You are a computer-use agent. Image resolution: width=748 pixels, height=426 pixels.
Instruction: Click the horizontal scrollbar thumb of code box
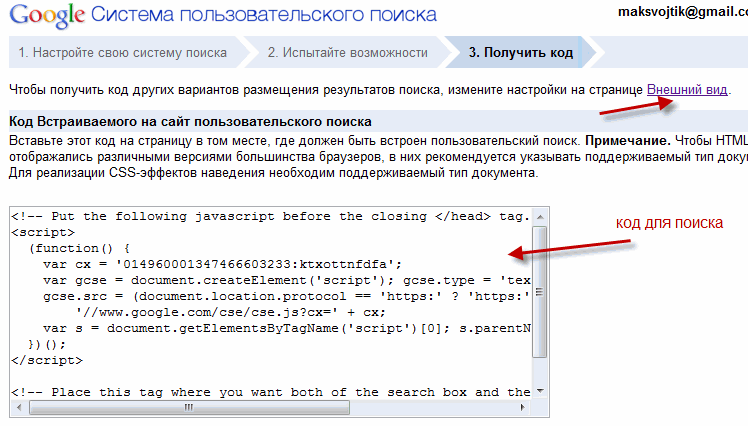[189, 407]
